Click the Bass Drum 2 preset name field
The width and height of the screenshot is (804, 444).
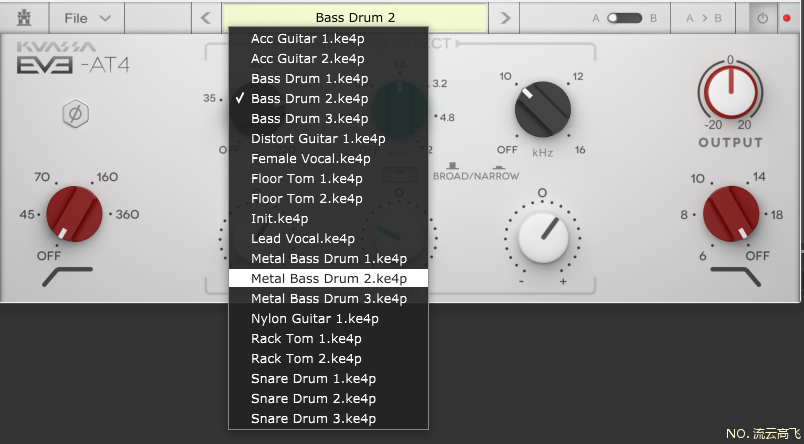(355, 17)
